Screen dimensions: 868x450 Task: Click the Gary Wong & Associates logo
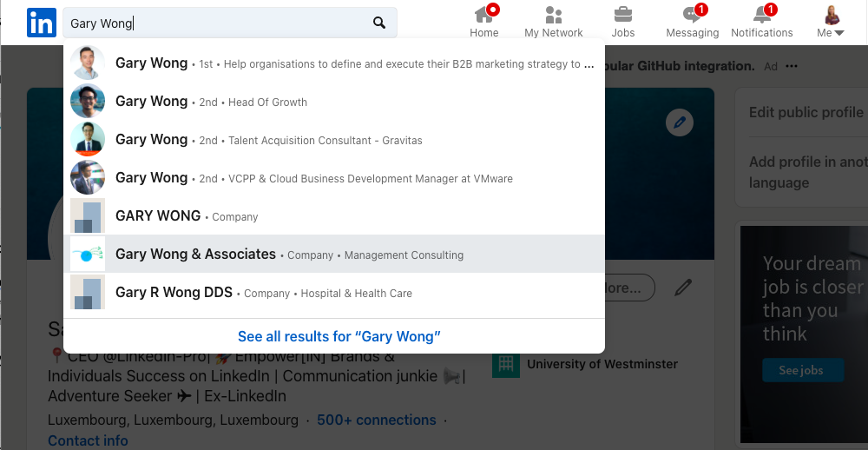coord(88,254)
